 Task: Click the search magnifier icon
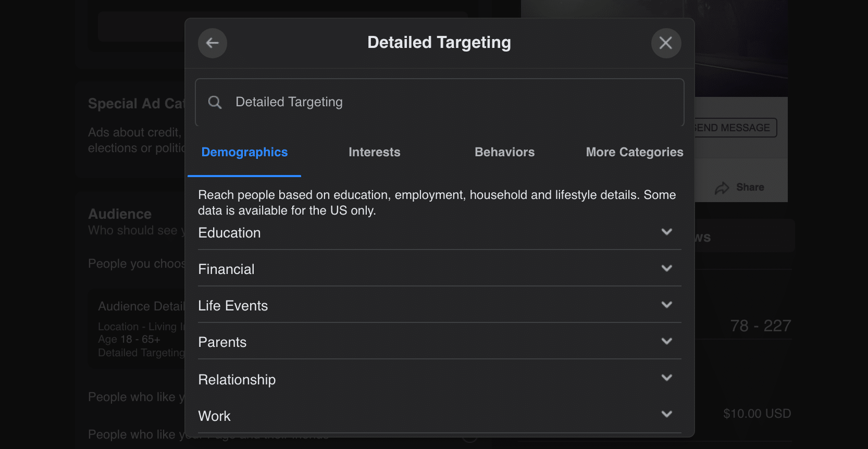[x=215, y=102]
